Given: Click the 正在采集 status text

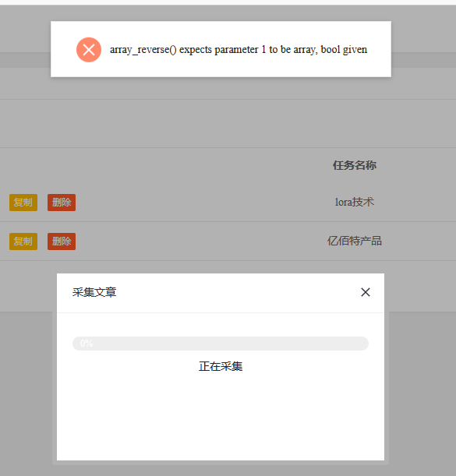Looking at the screenshot, I should (x=221, y=366).
